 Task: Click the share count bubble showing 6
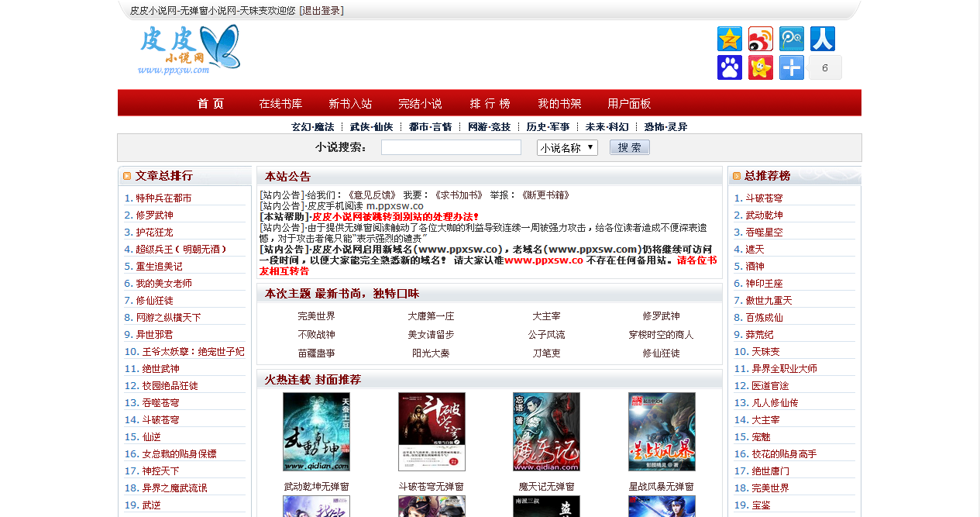tap(825, 67)
